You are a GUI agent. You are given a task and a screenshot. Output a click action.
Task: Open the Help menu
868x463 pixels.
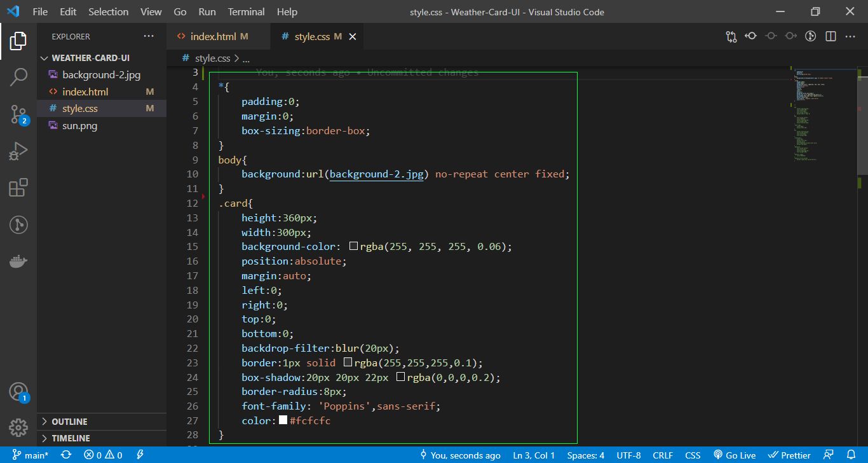[287, 11]
